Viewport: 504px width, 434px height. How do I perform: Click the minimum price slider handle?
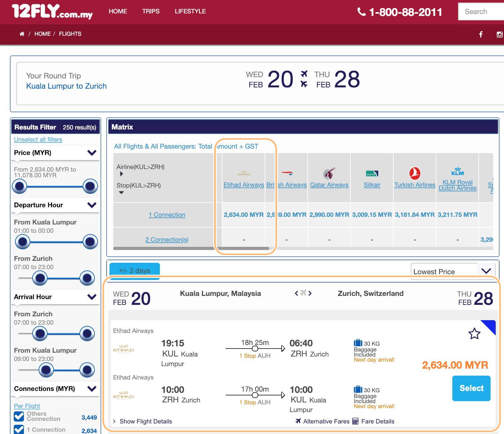19,186
